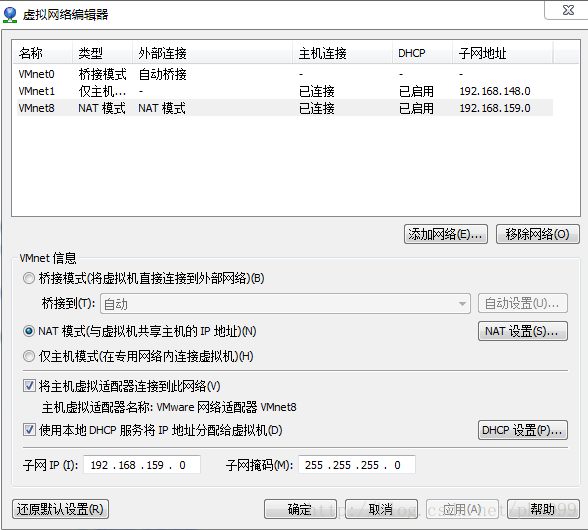Select the VMnet0 row
Image resolution: width=588 pixels, height=530 pixels.
click(285, 74)
